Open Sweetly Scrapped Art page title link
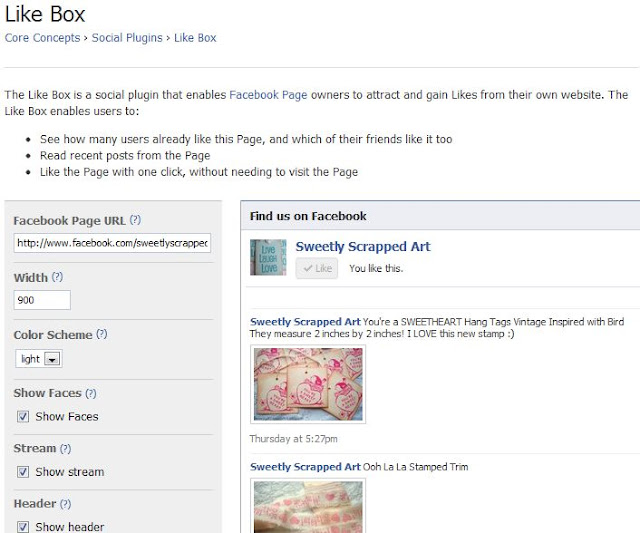This screenshot has width=640, height=533. pos(363,247)
